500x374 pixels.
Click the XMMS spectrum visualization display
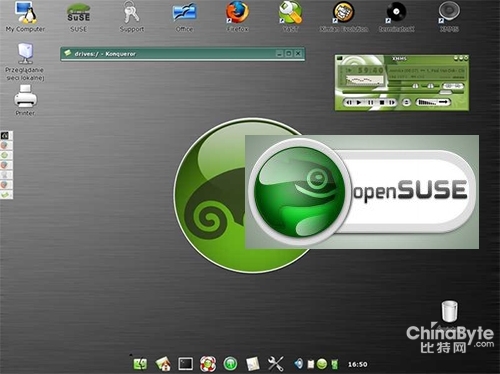coord(365,80)
